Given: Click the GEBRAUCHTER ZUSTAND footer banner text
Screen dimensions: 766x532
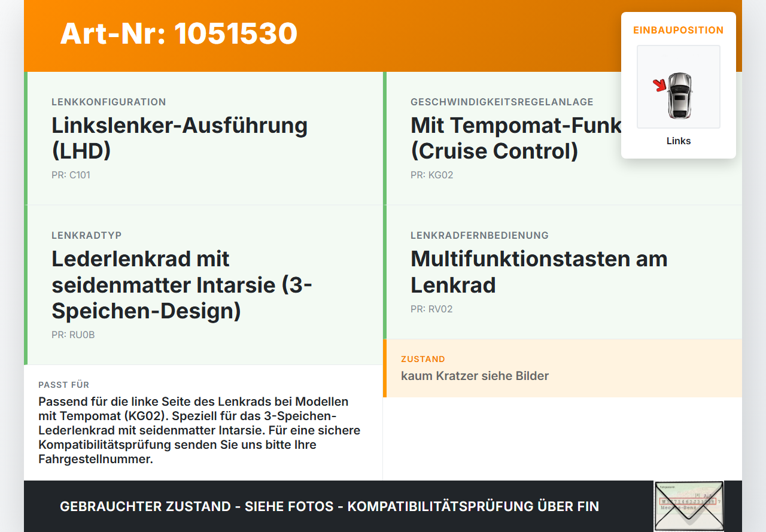Looking at the screenshot, I should (x=329, y=506).
